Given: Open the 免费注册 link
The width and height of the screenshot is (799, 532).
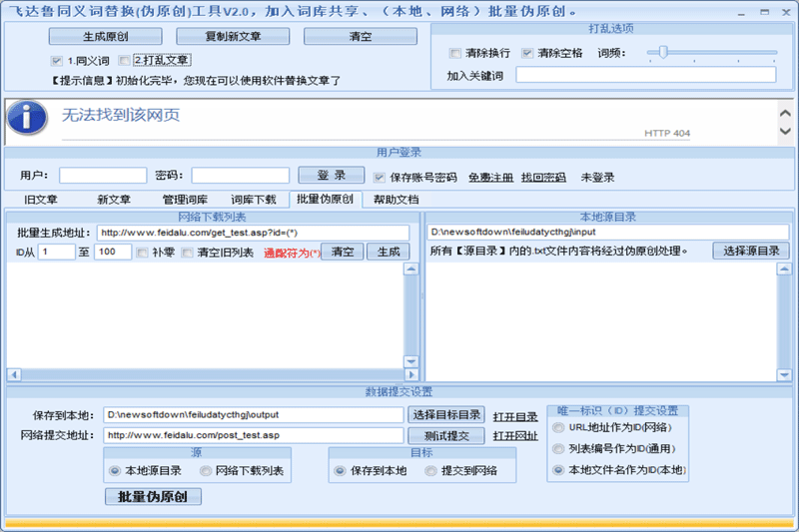Looking at the screenshot, I should 490,177.
